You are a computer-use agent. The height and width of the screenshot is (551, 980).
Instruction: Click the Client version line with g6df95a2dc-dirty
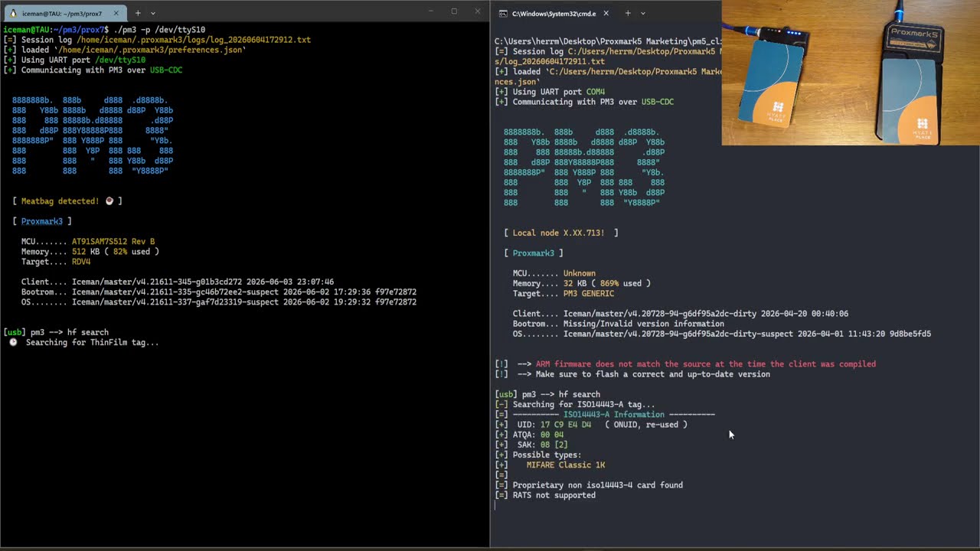681,314
